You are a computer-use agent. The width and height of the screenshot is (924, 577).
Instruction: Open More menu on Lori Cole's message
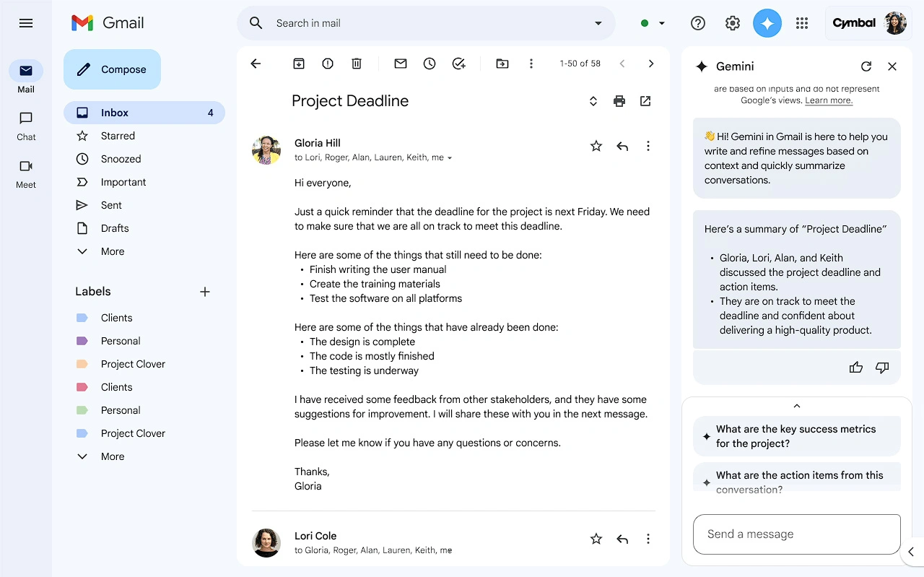pyautogui.click(x=648, y=539)
